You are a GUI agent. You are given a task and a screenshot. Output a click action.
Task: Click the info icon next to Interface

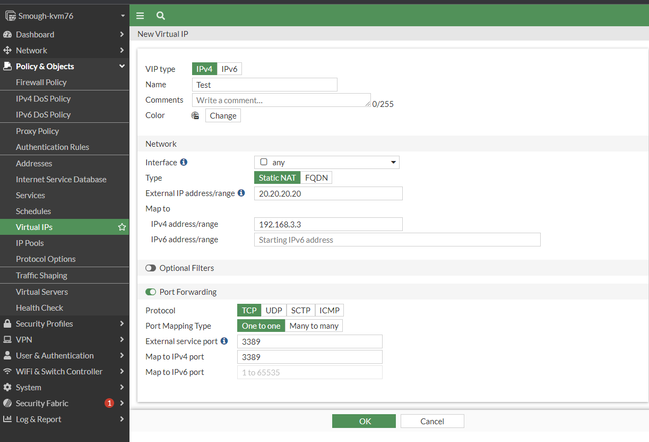[x=184, y=162]
